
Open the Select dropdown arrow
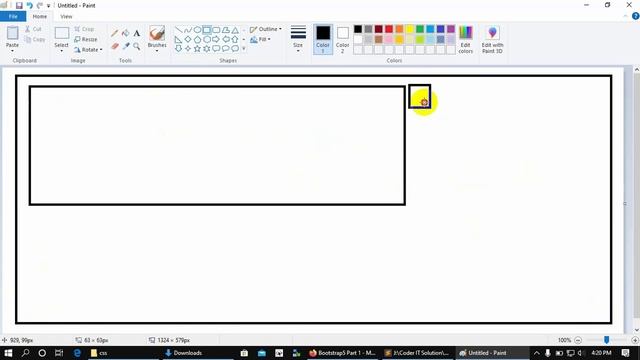tap(62, 51)
